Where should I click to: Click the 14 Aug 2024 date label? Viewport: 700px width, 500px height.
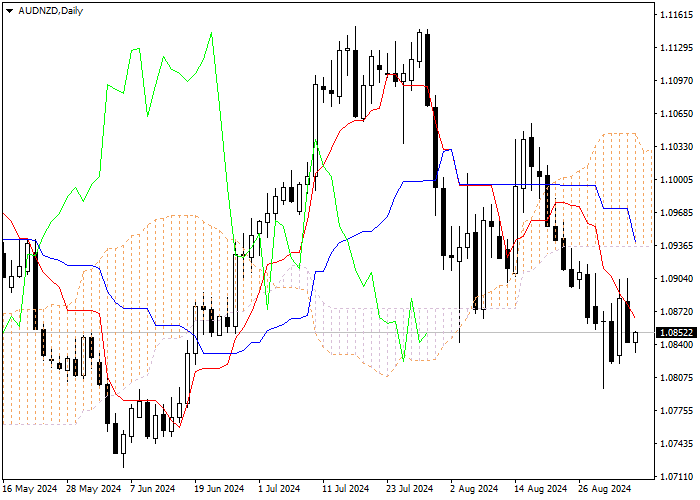click(x=540, y=489)
